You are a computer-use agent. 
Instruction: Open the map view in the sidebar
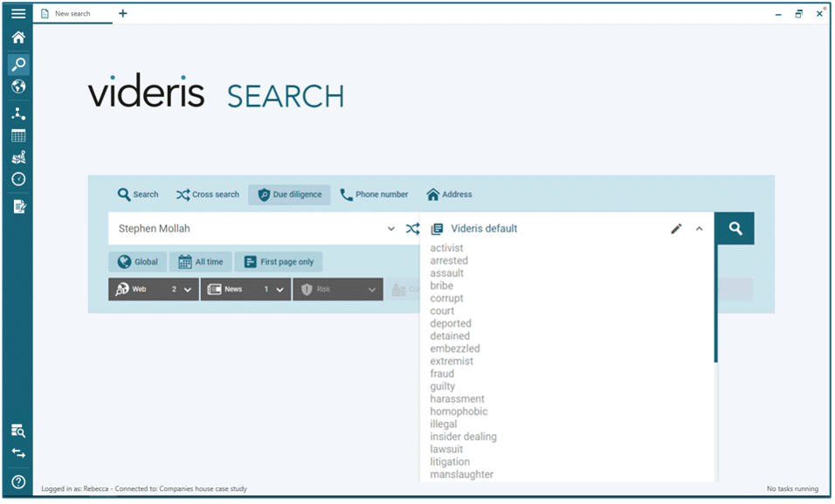pos(18,158)
